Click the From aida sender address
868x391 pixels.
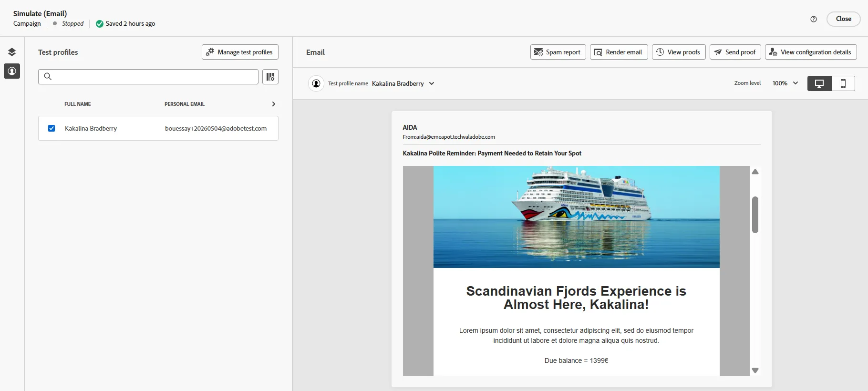[x=449, y=137]
